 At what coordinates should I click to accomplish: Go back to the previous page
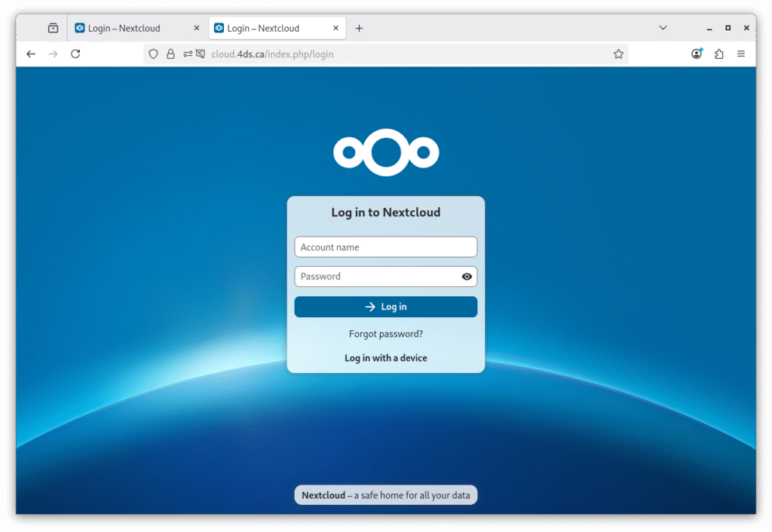click(31, 54)
